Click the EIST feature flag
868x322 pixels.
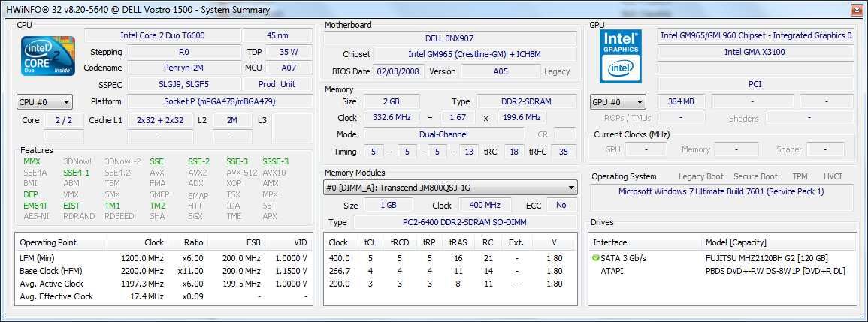71,206
